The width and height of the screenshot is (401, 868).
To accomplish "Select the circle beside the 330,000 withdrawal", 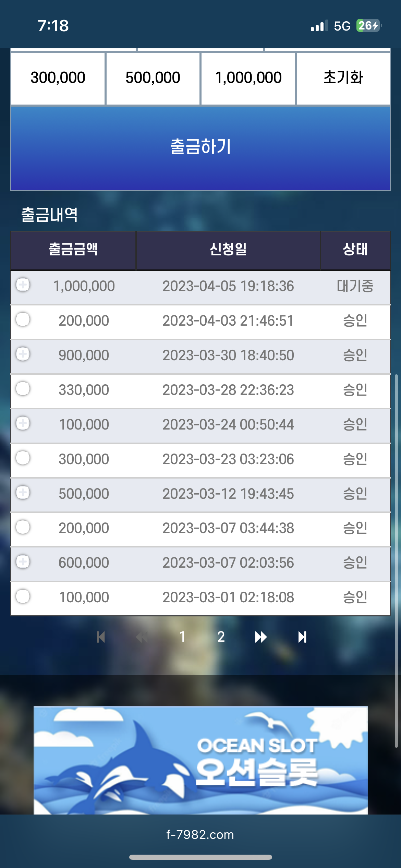I will [23, 388].
